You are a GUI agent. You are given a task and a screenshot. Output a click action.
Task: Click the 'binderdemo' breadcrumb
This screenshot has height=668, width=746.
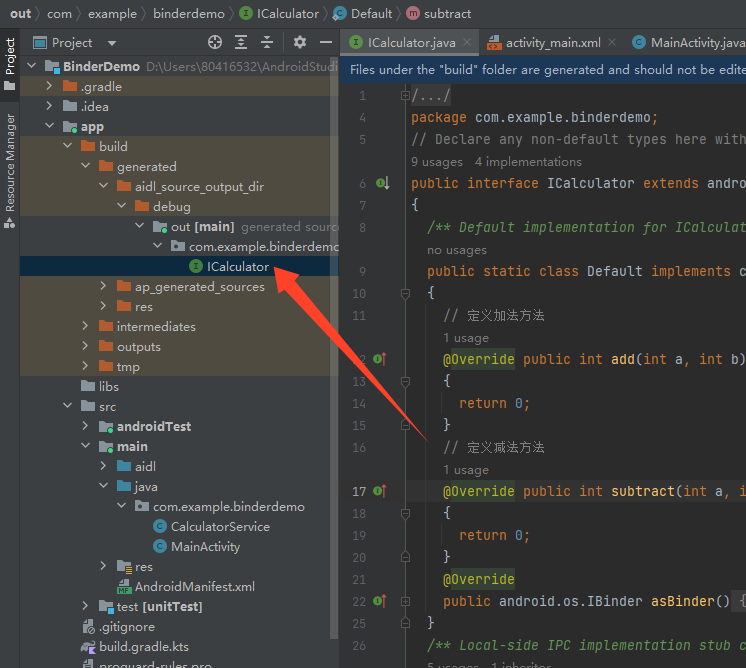click(x=189, y=14)
